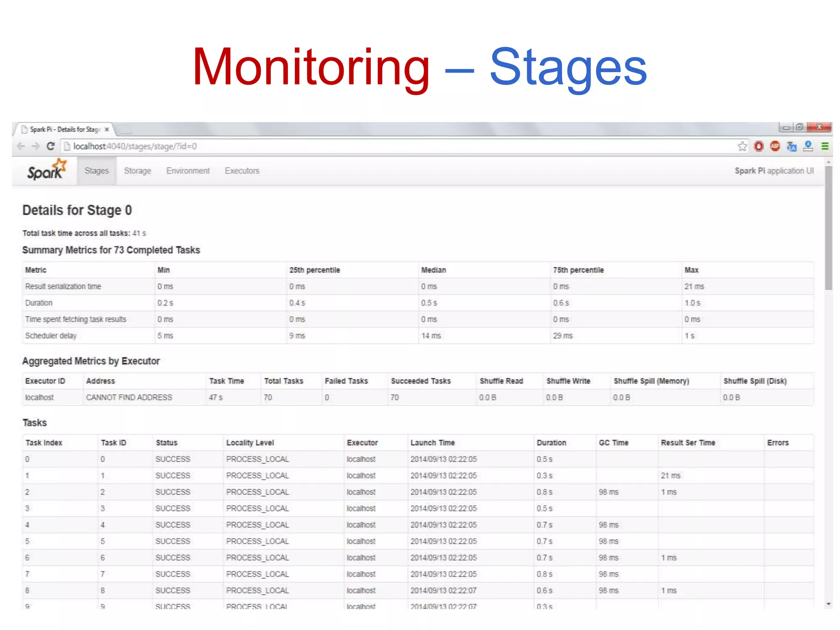Image resolution: width=840 pixels, height=630 pixels.
Task: Select the Stages tab
Action: point(96,171)
